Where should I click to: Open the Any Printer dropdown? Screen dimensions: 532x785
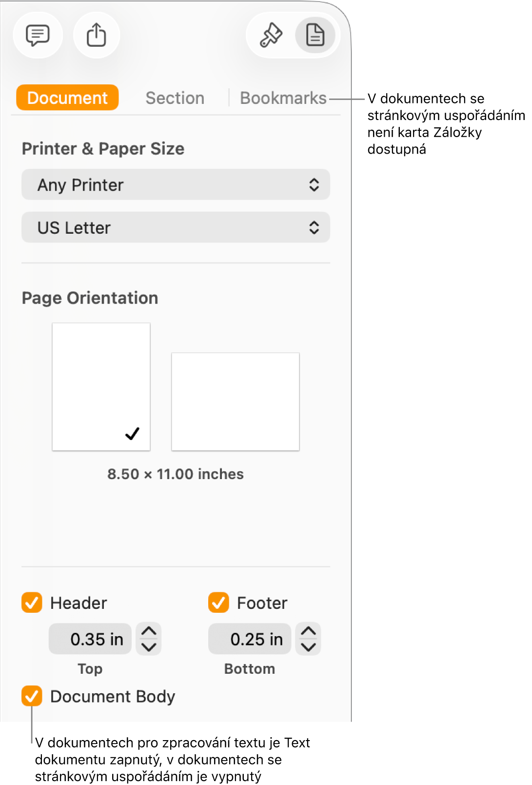click(x=176, y=185)
